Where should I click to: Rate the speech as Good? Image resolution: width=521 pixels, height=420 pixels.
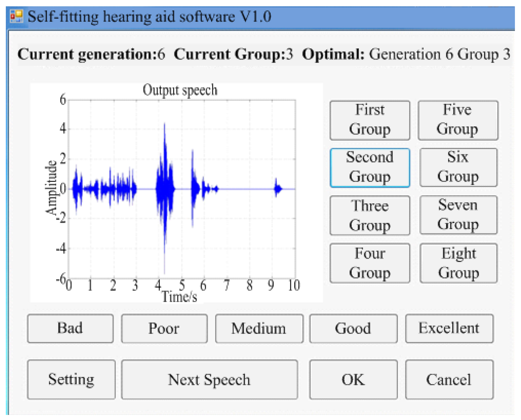point(353,328)
